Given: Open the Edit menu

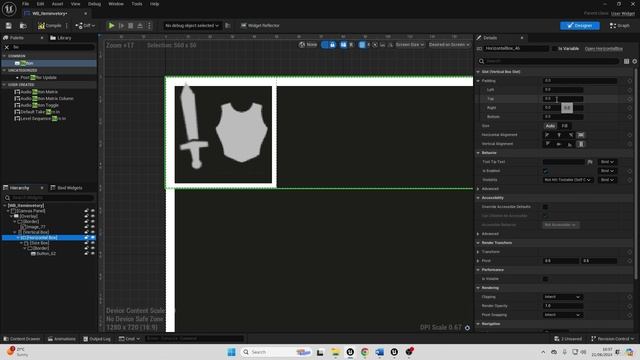Looking at the screenshot, I should [x=40, y=4].
